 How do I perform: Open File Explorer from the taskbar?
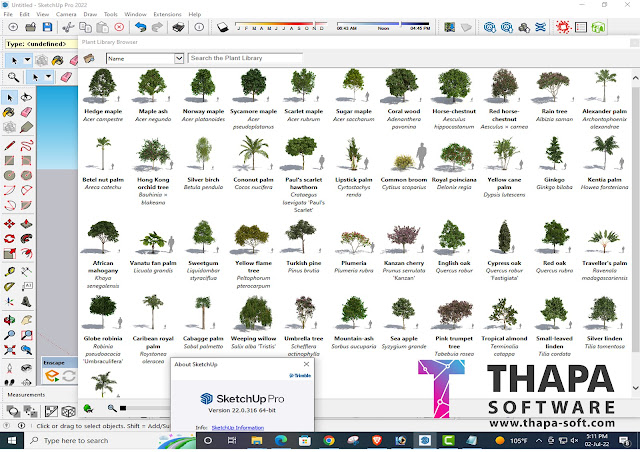coord(257,441)
